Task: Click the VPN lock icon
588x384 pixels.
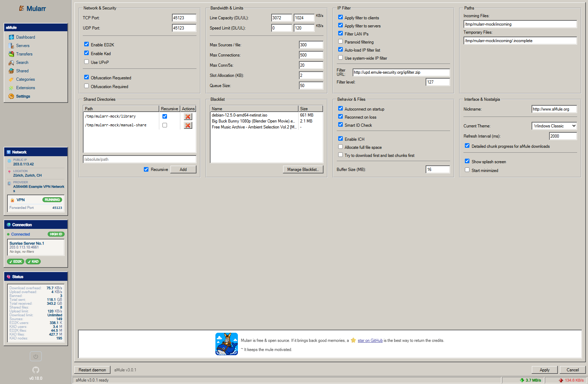Action: pyautogui.click(x=12, y=200)
